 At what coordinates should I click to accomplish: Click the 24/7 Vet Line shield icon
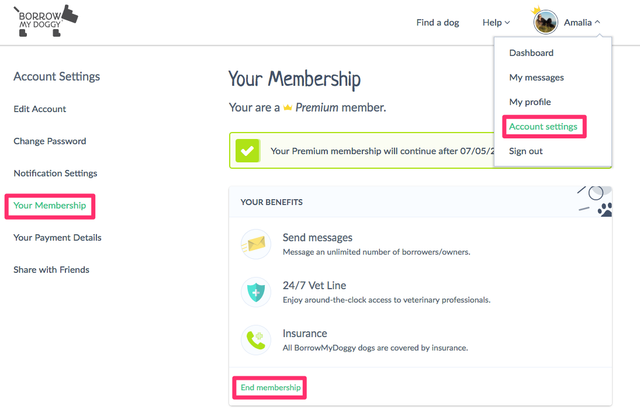[x=255, y=291]
